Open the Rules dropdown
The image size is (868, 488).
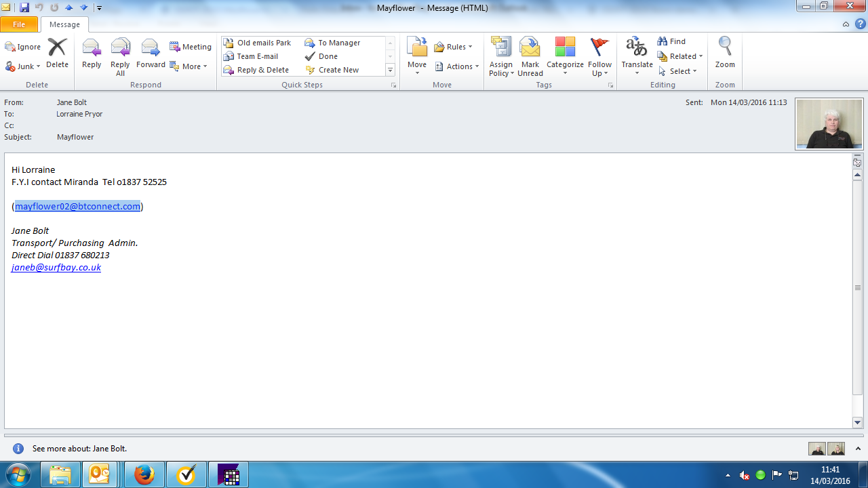(x=453, y=47)
